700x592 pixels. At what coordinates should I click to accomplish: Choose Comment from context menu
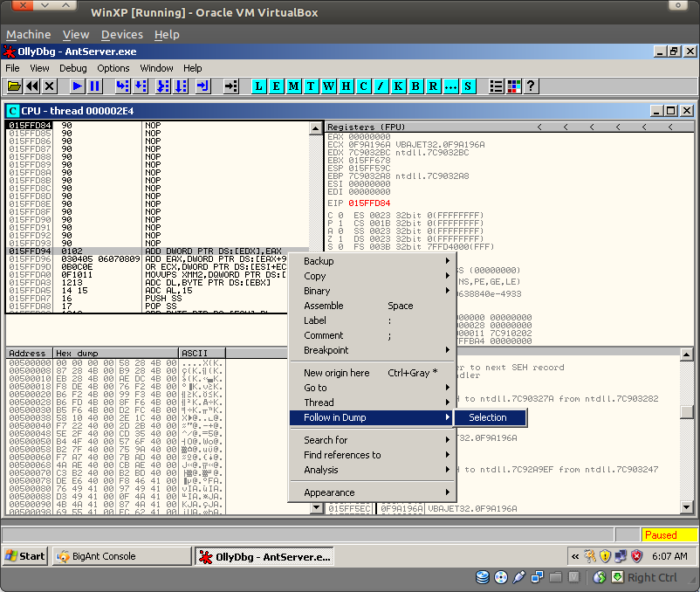tap(373, 335)
